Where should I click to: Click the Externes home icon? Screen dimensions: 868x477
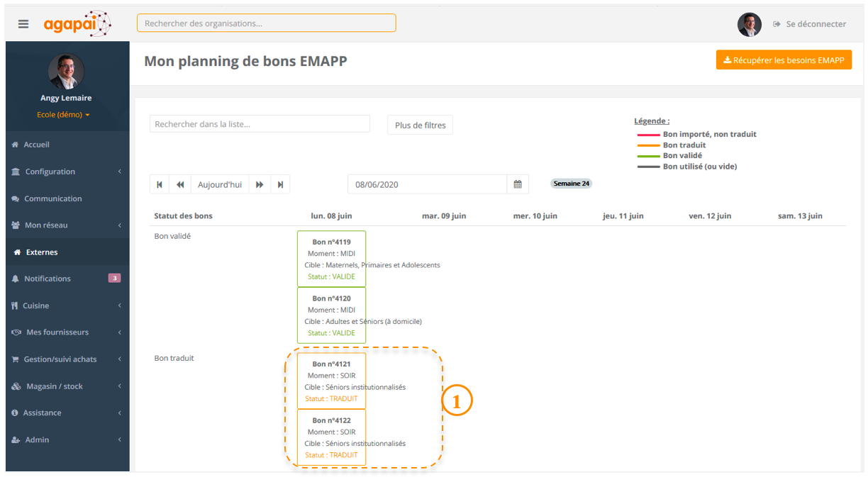coord(18,252)
